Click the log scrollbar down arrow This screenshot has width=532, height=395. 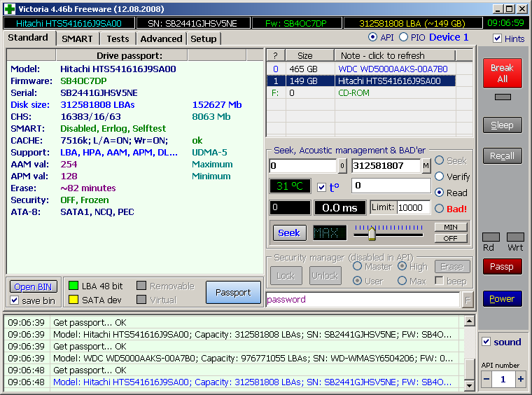pyautogui.click(x=469, y=384)
